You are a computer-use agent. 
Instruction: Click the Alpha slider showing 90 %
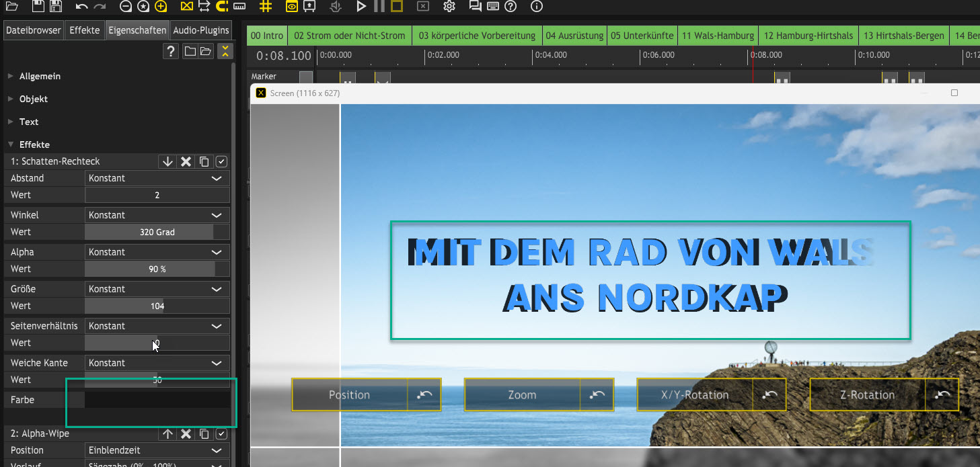pyautogui.click(x=157, y=269)
